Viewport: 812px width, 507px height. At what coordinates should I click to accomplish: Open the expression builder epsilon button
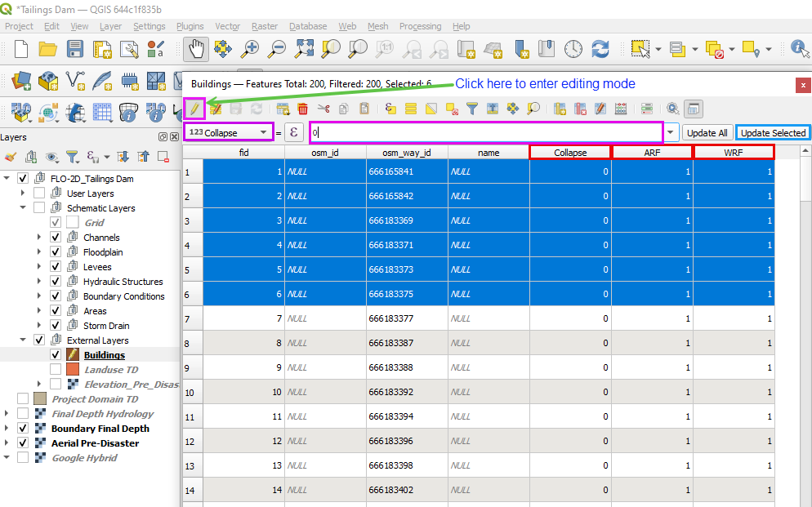click(294, 132)
